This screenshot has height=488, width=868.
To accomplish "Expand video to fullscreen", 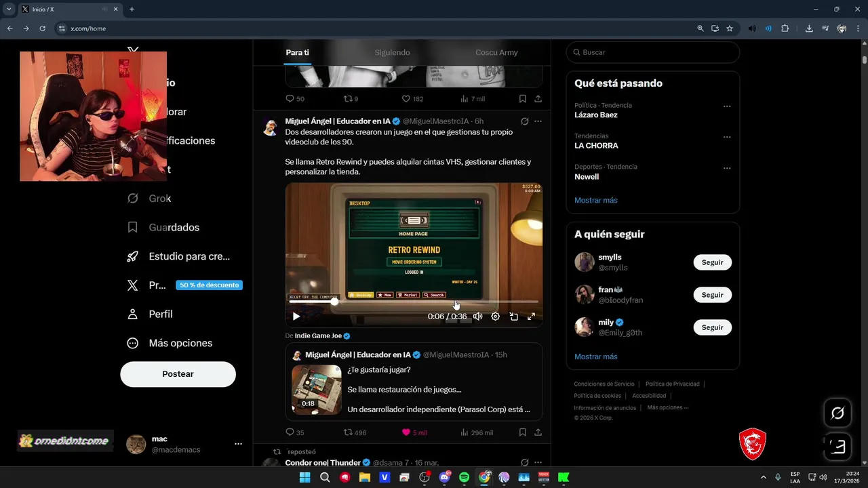I will [x=532, y=317].
